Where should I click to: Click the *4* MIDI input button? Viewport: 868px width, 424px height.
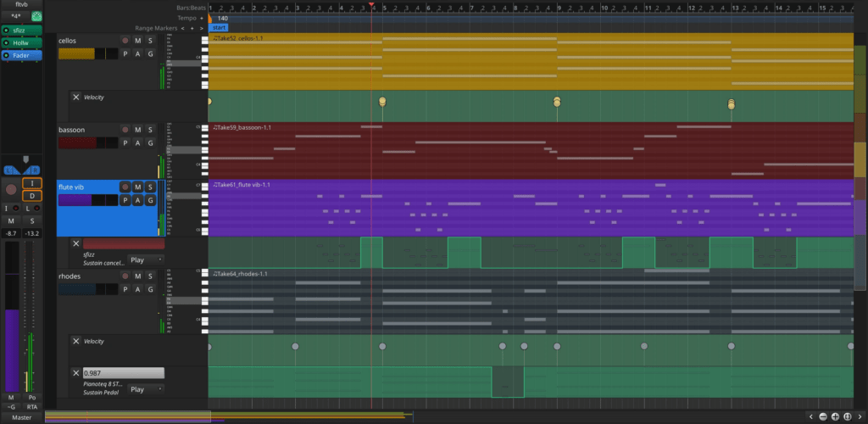coord(15,16)
